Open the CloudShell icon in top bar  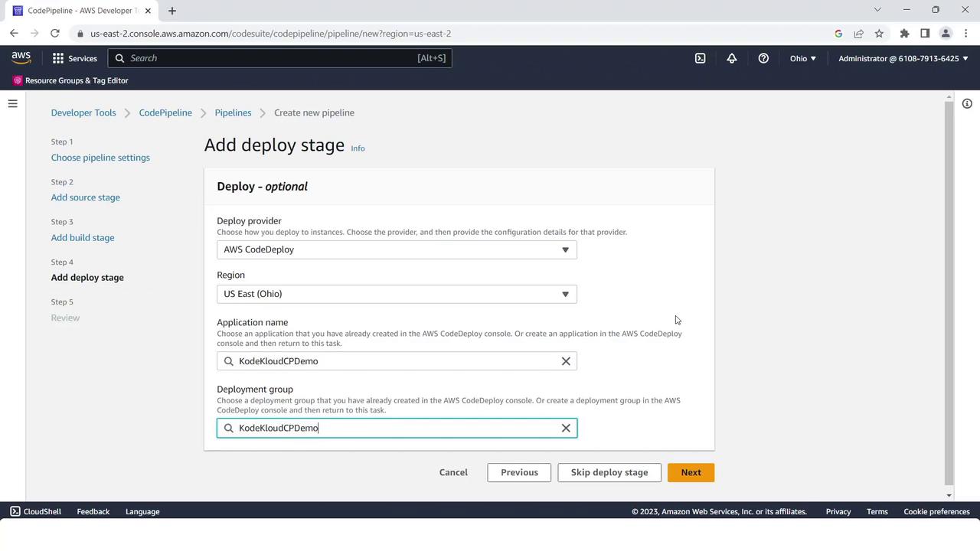(700, 58)
